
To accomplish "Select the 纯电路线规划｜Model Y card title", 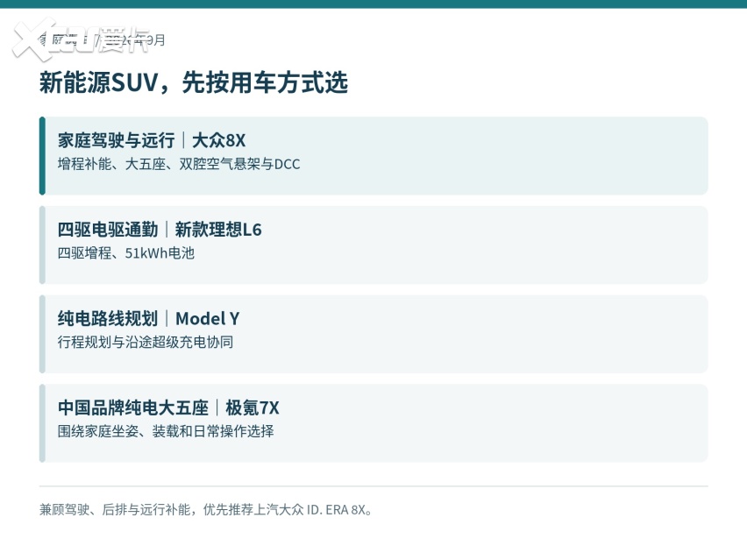I will 149,319.
